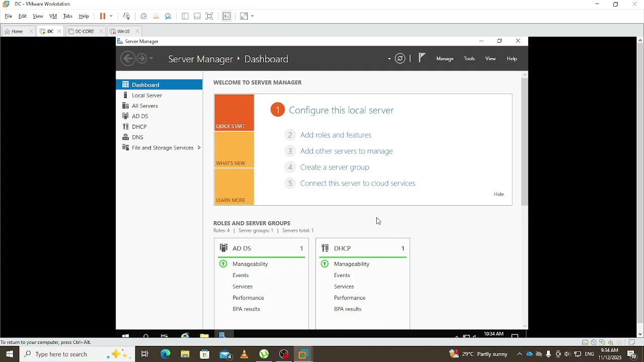
Task: Open Server Manager Manage menu
Action: point(445,59)
